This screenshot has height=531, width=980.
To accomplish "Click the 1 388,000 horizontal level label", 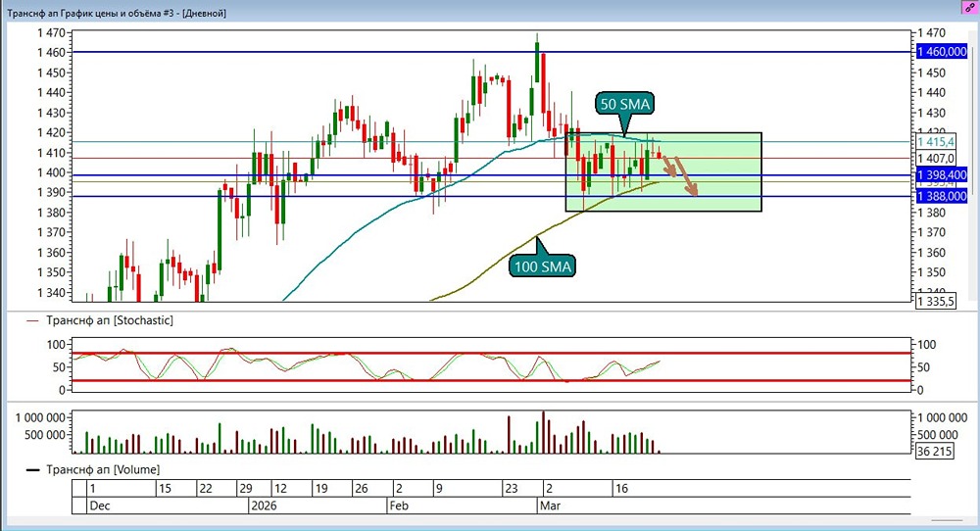I will pos(942,197).
